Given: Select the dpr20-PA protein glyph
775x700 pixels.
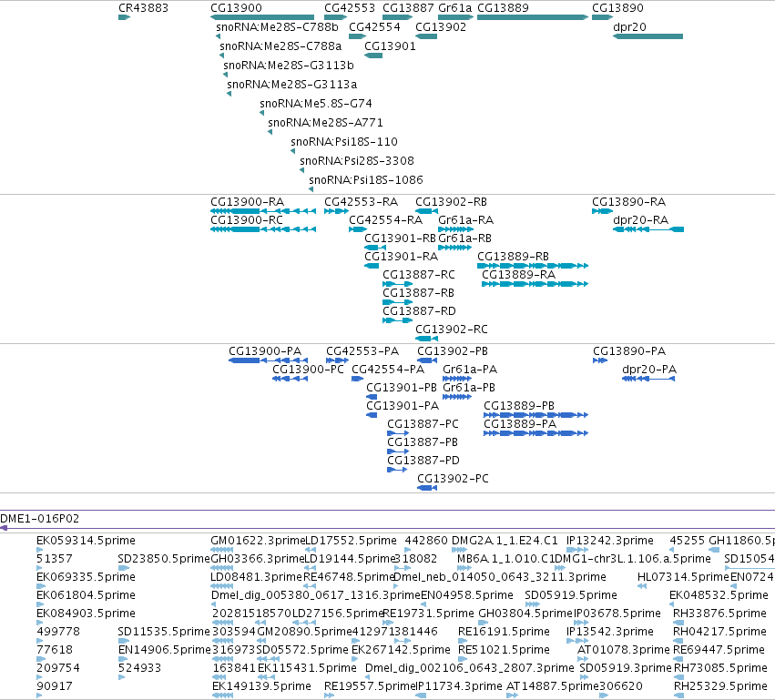Looking at the screenshot, I should pos(648,379).
